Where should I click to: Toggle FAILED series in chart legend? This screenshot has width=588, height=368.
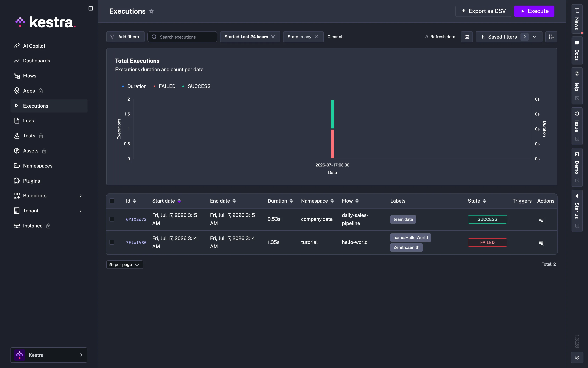coord(164,86)
